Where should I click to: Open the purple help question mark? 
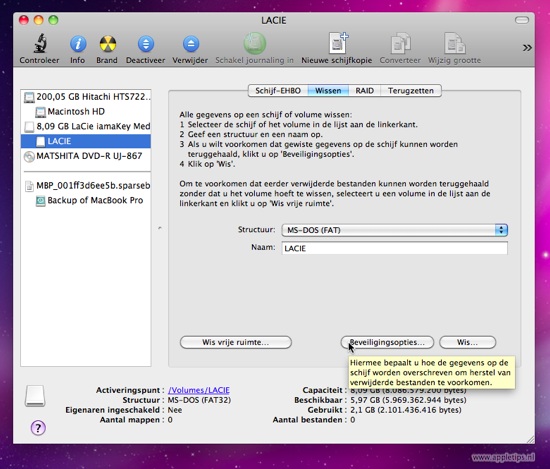pos(38,428)
